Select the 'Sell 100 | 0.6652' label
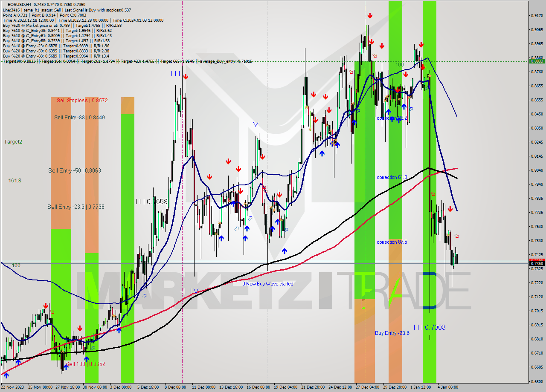Screen dimensions: 546x392 click(x=85, y=364)
